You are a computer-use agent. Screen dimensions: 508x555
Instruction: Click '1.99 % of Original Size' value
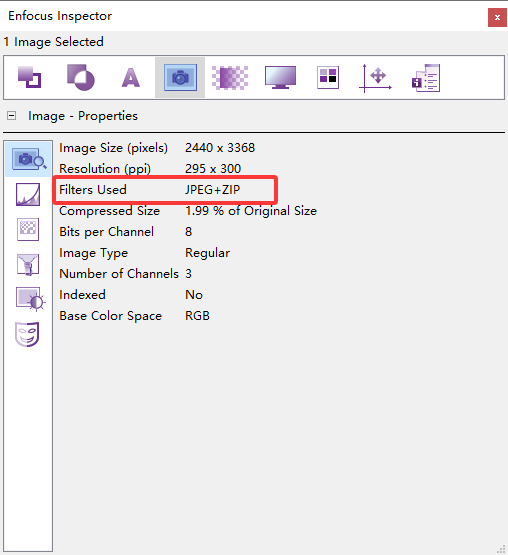click(x=251, y=211)
